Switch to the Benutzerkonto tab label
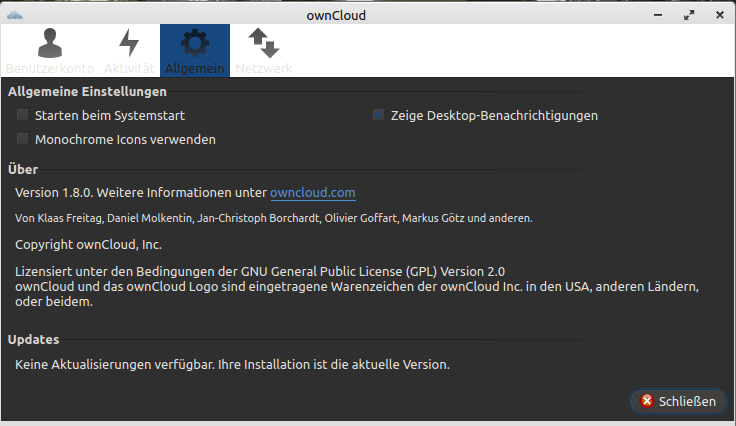 [50, 68]
